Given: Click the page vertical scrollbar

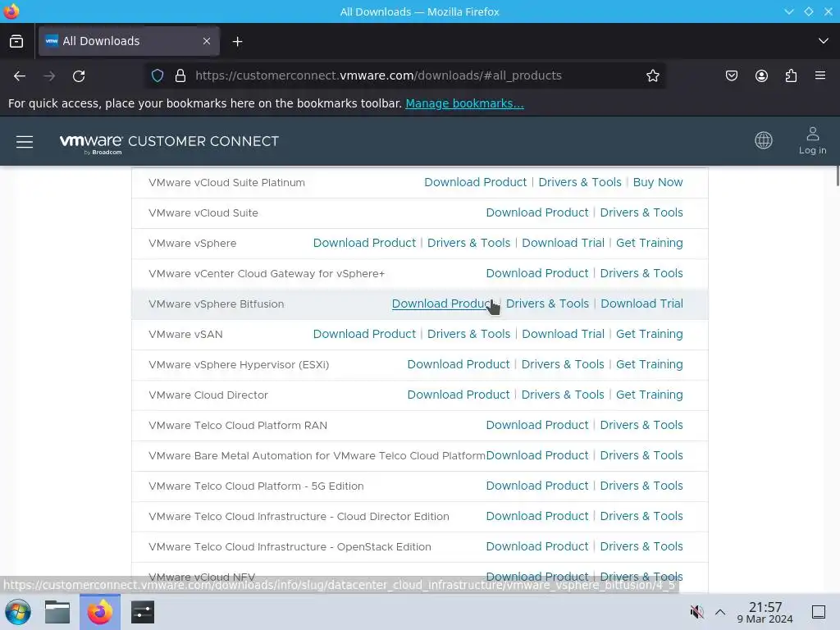Looking at the screenshot, I should 838,176.
